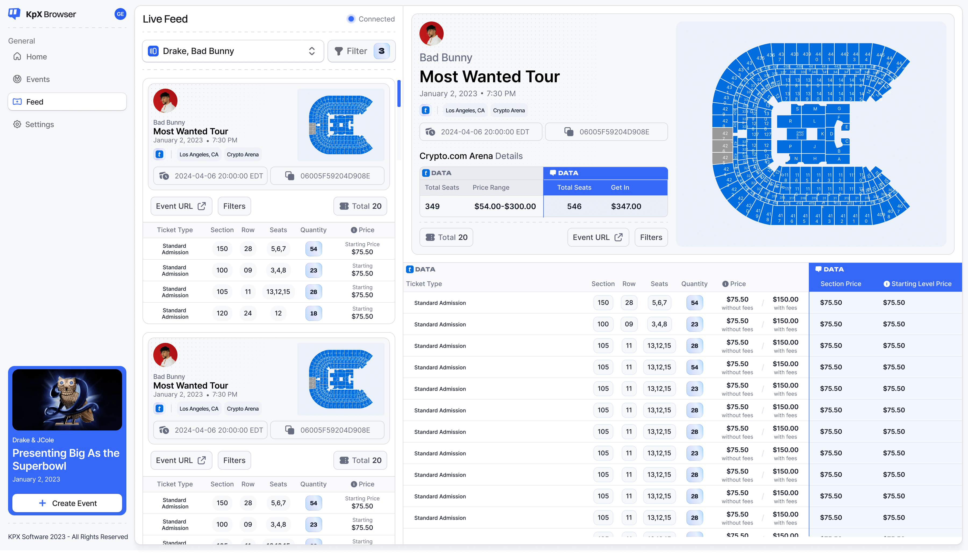Open the arena map thumbnail in first card
This screenshot has height=560, width=968.
[341, 125]
